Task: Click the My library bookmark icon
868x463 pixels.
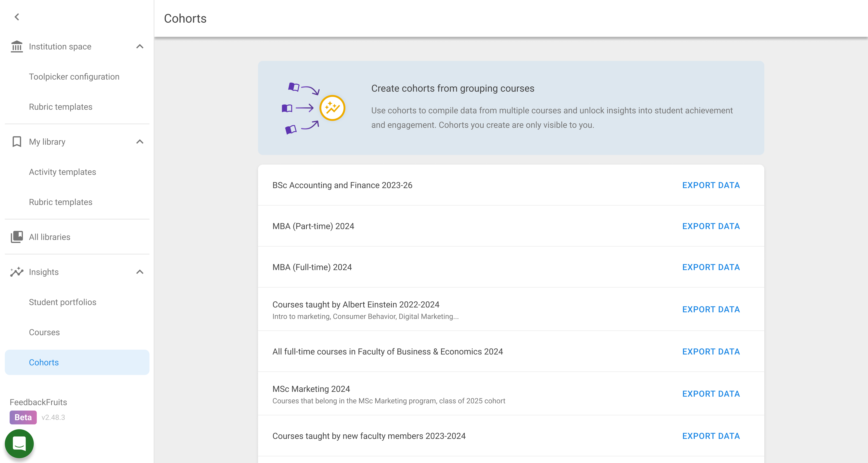Action: [17, 142]
